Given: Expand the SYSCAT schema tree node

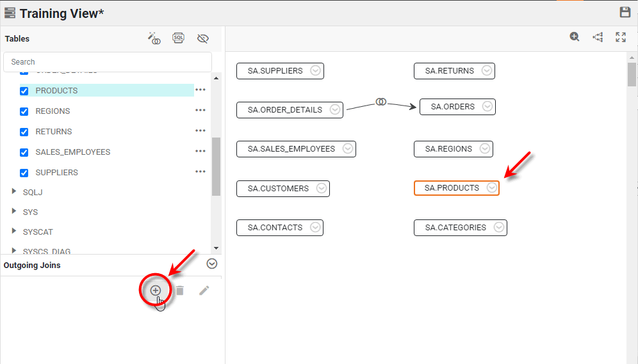Looking at the screenshot, I should [15, 232].
